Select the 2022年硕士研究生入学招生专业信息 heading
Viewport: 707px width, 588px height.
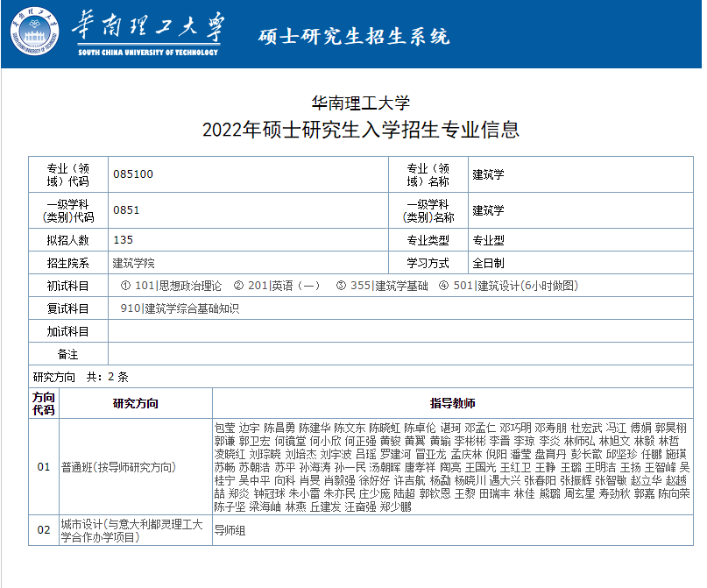(x=361, y=130)
